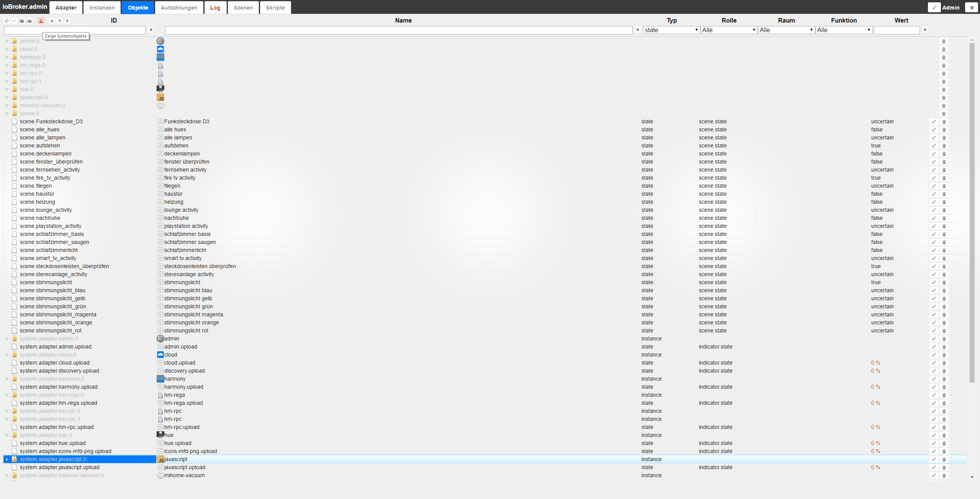This screenshot has width=980, height=499.
Task: Edit scene.aufstehen with its pencil icon
Action: [934, 146]
